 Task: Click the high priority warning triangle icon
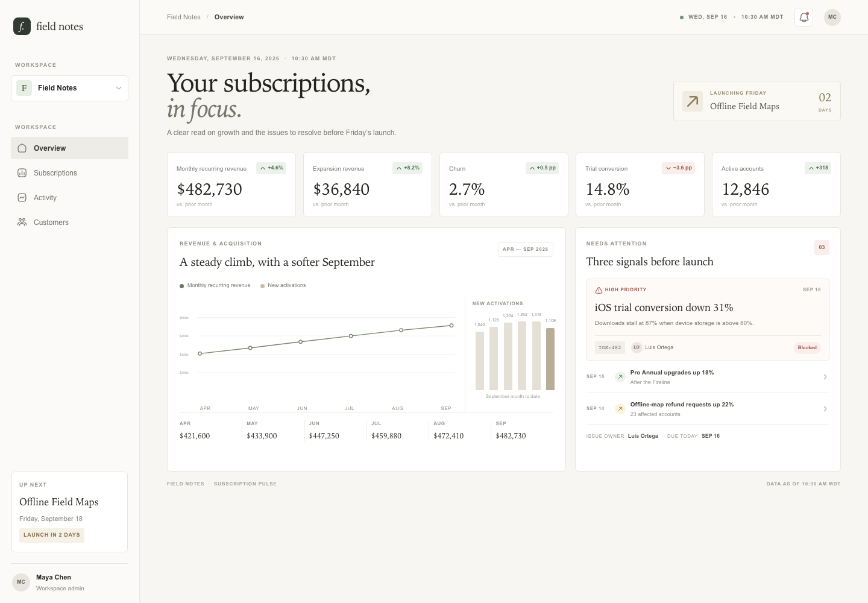(x=599, y=290)
